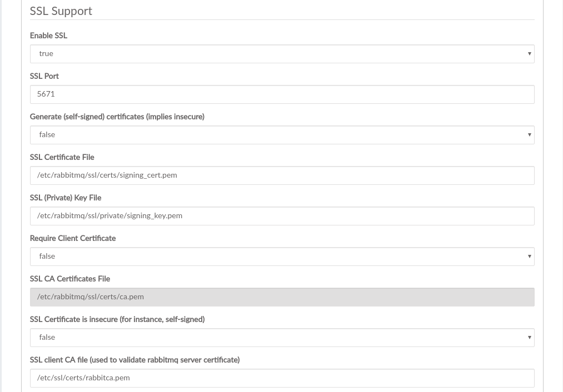Image resolution: width=563 pixels, height=392 pixels.
Task: Click the SSL Port input field
Action: 282,94
